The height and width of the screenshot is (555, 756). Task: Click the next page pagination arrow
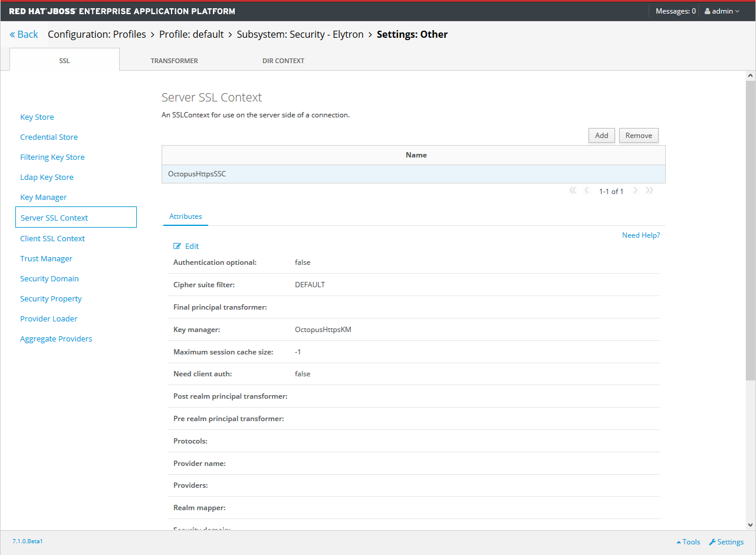click(635, 190)
